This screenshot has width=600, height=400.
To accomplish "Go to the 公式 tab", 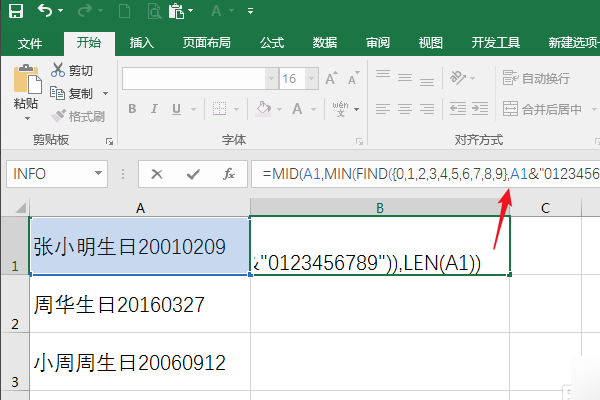I will 272,42.
